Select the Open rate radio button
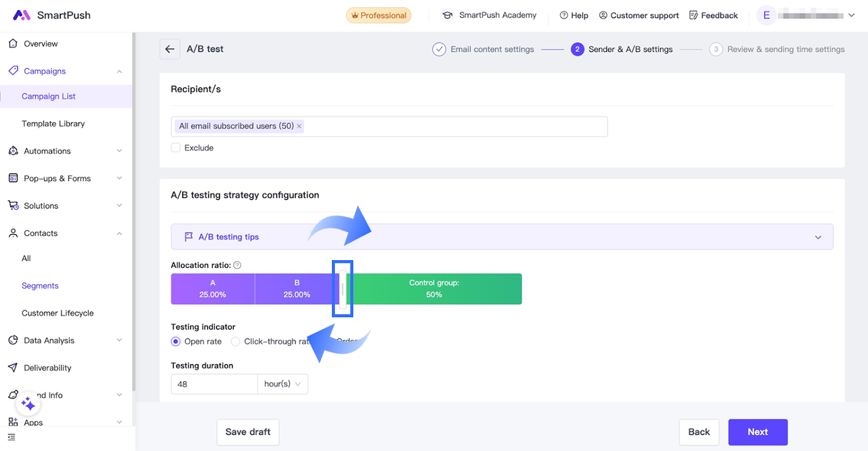This screenshot has height=451, width=868. (176, 342)
